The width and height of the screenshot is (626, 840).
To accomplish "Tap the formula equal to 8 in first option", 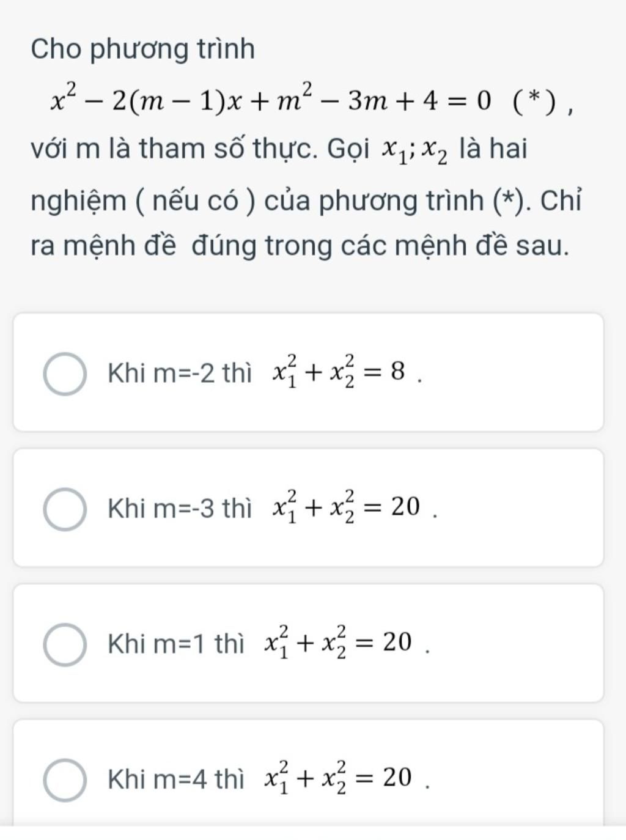I will 339,372.
